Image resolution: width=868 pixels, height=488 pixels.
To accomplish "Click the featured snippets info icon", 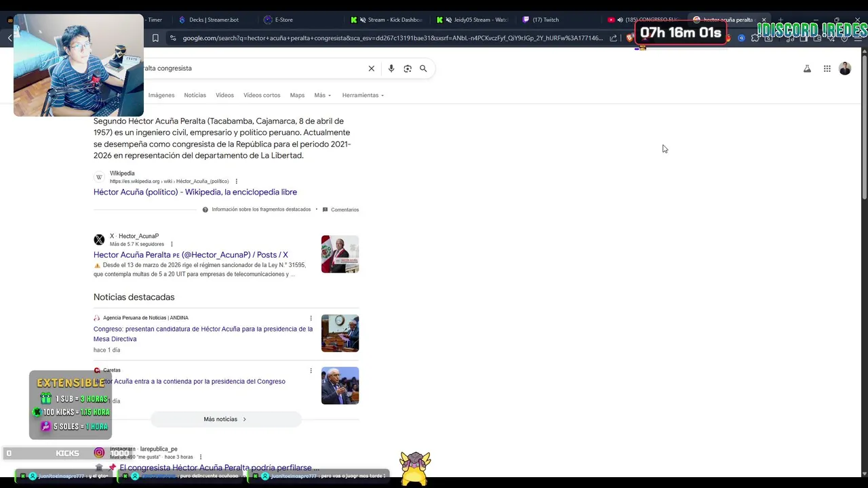I will [x=205, y=210].
